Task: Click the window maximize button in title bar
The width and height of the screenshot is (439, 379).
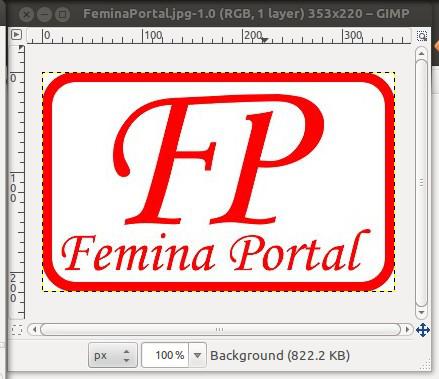Action: [62, 14]
